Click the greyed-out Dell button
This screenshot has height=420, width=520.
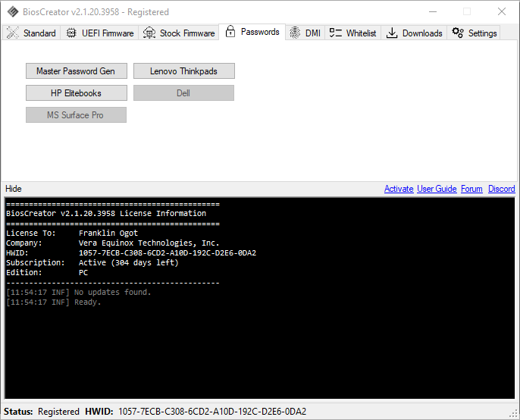(183, 93)
